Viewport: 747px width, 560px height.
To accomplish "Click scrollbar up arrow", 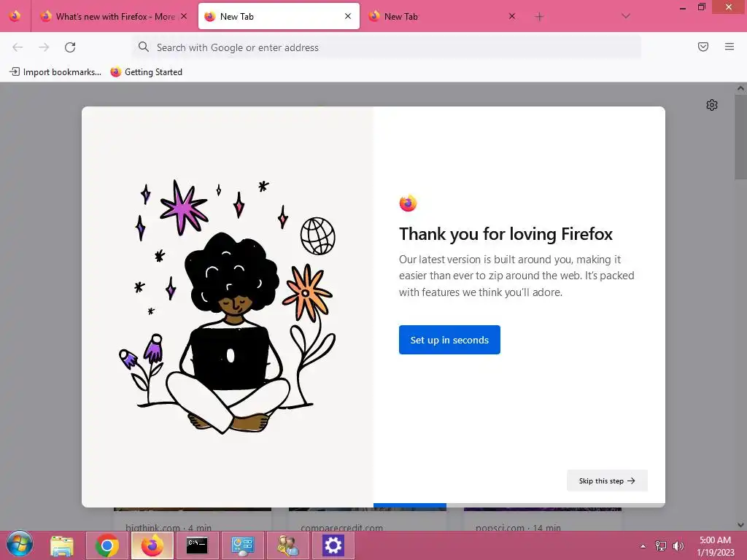I will (x=740, y=88).
